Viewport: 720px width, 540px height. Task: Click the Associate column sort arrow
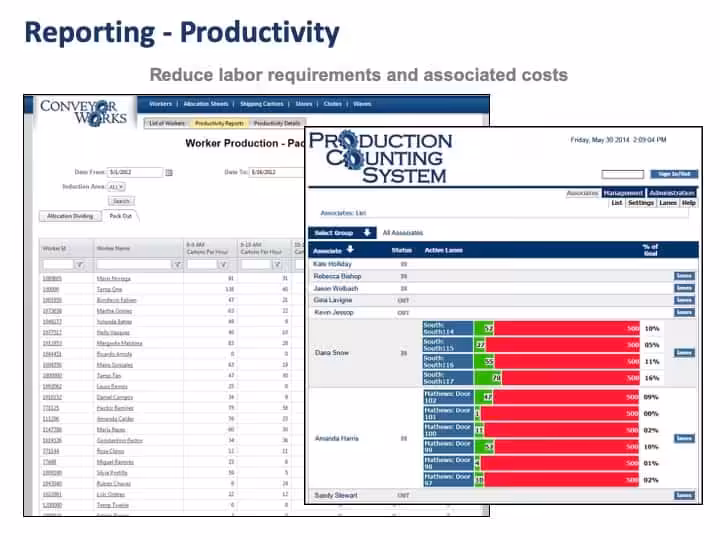[350, 249]
